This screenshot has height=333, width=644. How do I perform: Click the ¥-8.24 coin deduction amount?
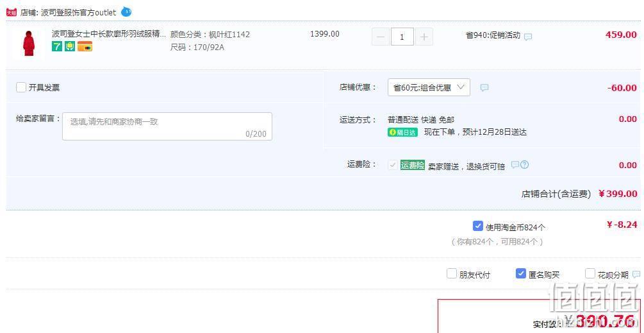point(622,225)
